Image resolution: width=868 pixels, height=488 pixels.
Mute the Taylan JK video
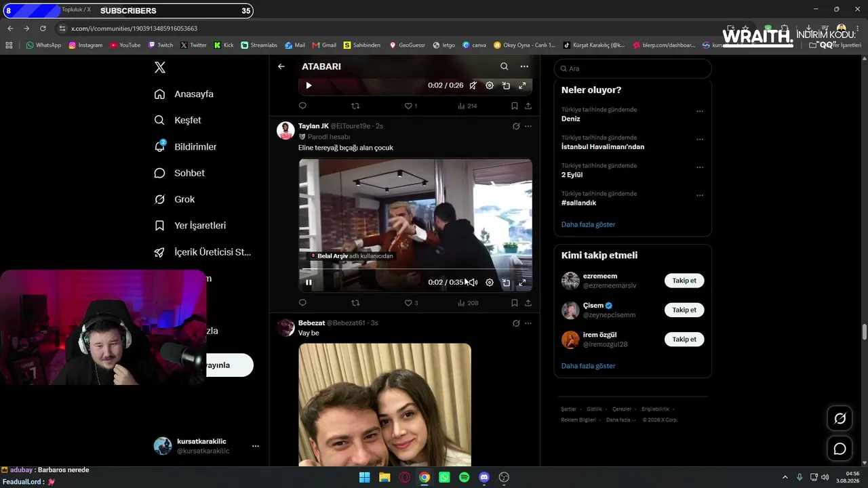click(x=473, y=283)
